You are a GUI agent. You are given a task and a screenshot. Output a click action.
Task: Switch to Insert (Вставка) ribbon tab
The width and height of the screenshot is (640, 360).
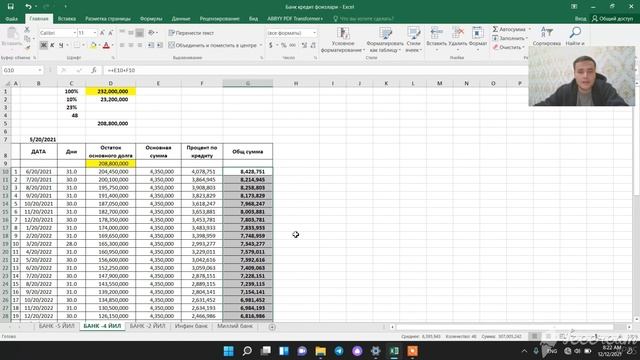click(x=67, y=19)
